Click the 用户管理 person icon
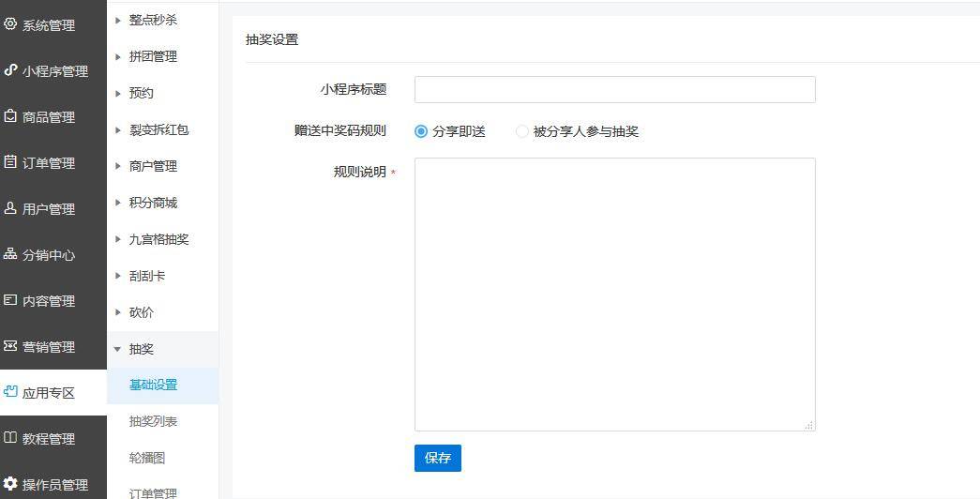The width and height of the screenshot is (980, 499). [10, 208]
